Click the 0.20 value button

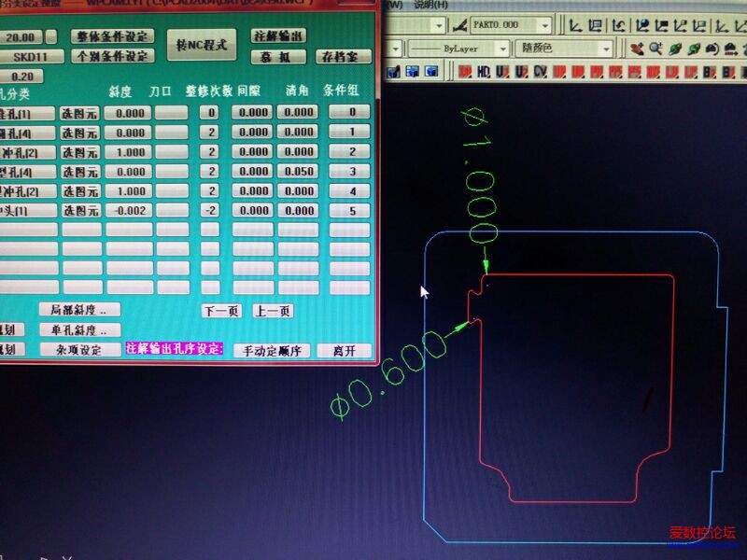(x=21, y=77)
